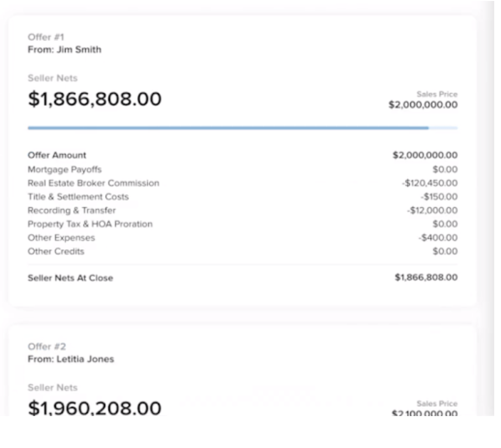Select the Other Expenses line item

pos(242,238)
